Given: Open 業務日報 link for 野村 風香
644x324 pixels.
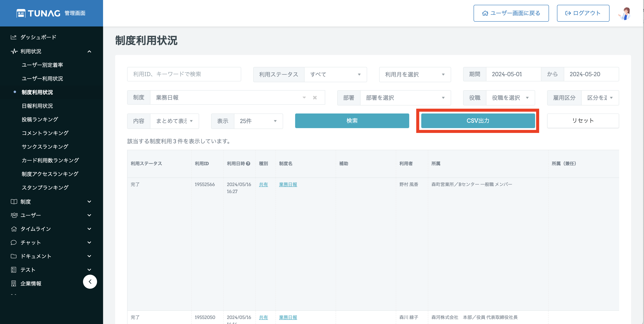Looking at the screenshot, I should [288, 184].
